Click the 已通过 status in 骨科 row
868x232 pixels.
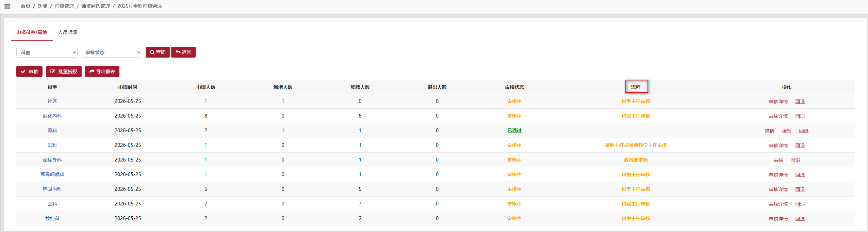[x=514, y=130]
